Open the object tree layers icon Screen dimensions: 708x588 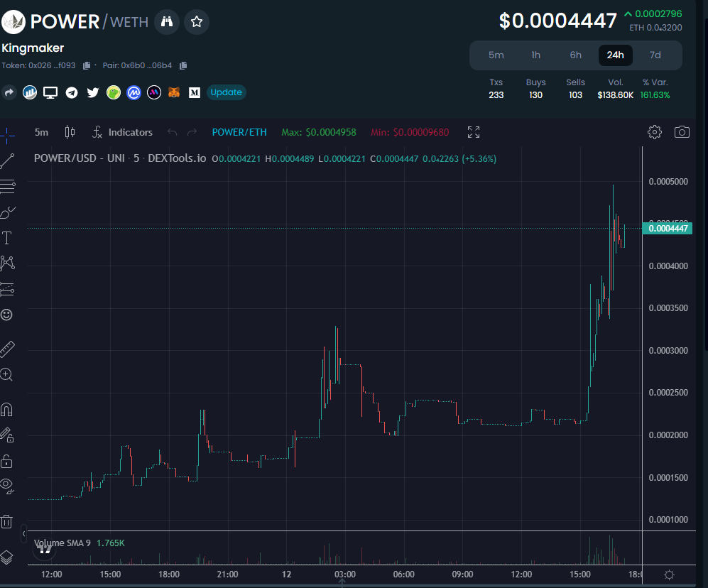click(x=6, y=557)
